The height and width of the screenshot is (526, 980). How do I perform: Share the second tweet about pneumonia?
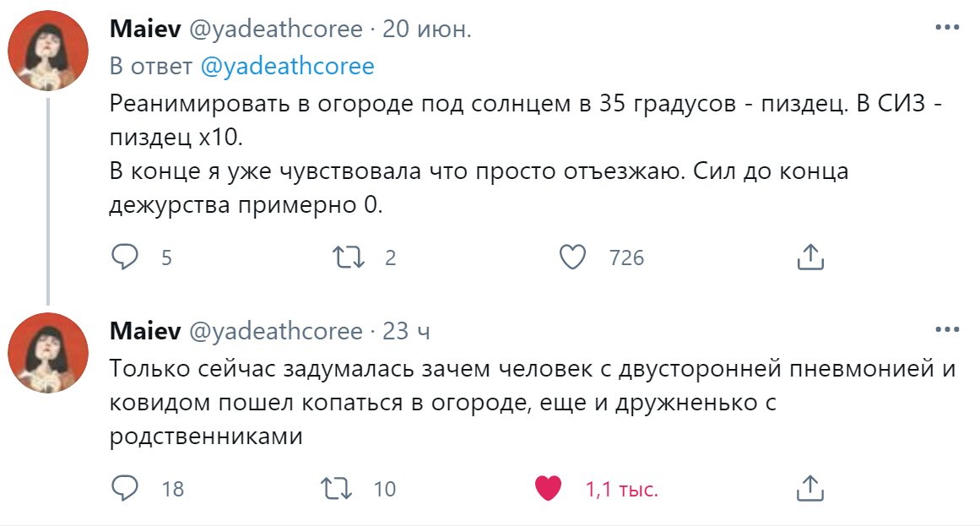(809, 487)
